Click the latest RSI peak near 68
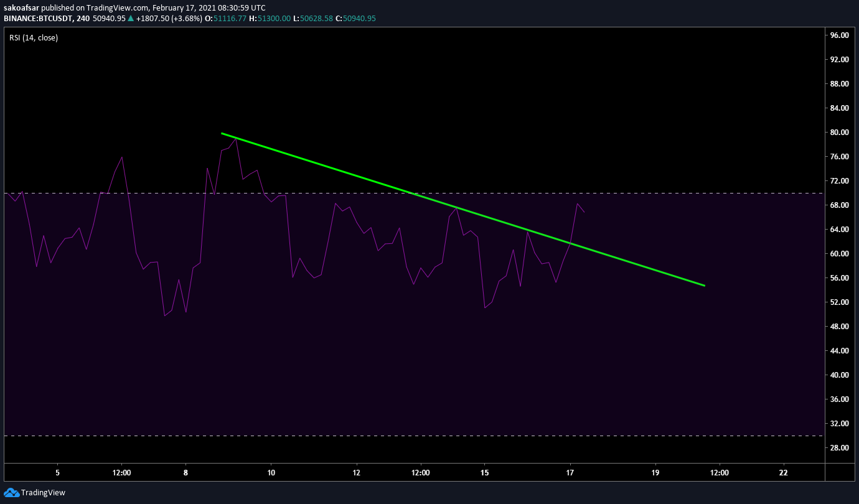Image resolution: width=859 pixels, height=504 pixels. point(578,204)
